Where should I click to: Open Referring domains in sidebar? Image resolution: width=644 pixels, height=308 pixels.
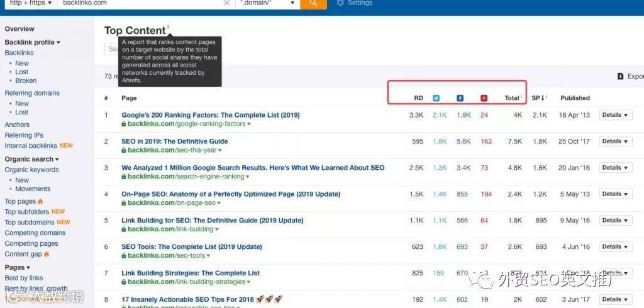tap(32, 93)
